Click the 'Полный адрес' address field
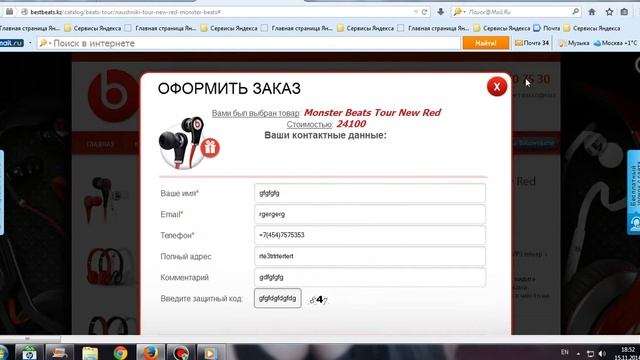The image size is (640, 360). pyautogui.click(x=370, y=256)
